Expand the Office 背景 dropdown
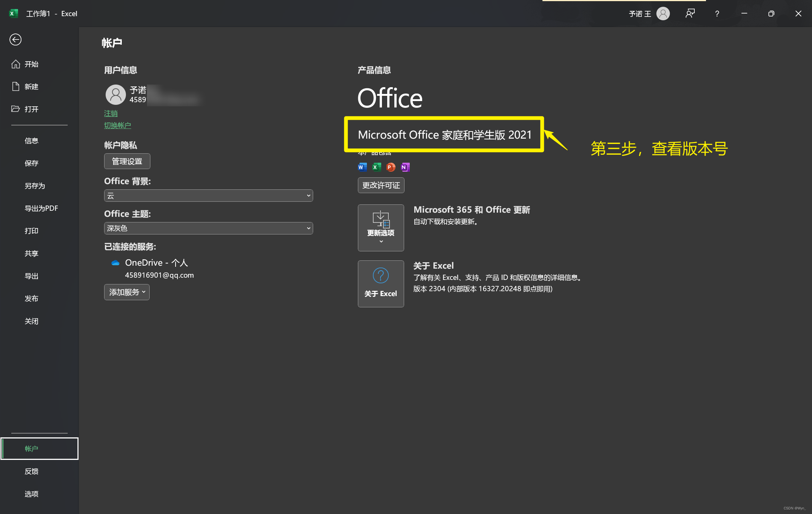Image resolution: width=812 pixels, height=514 pixels. tap(208, 196)
